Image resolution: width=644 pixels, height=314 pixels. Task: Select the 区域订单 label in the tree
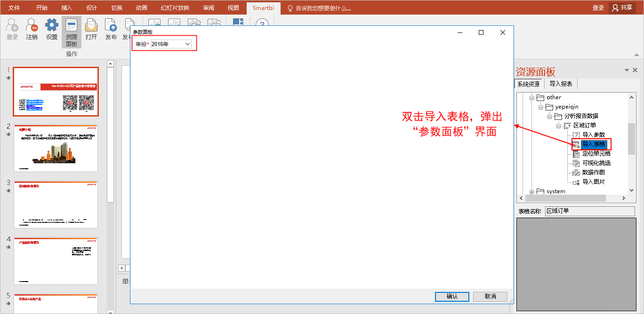(x=585, y=126)
